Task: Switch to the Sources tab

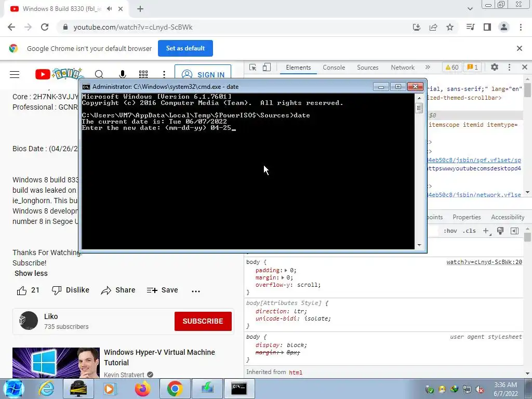Action: 367,68
